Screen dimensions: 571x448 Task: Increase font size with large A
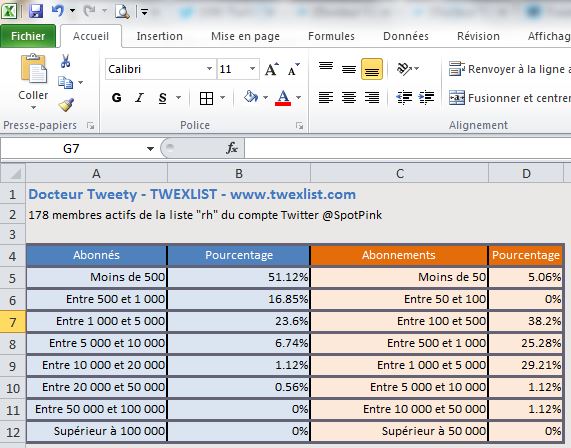272,69
